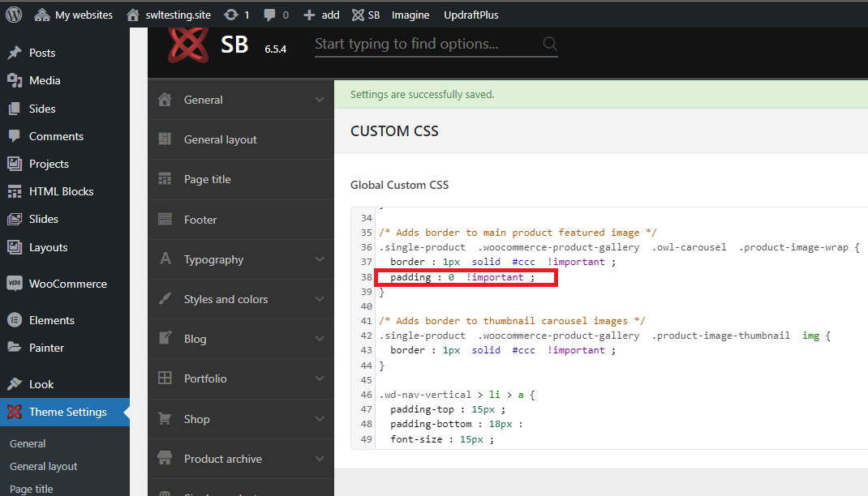
Task: Expand the General settings section chevron
Action: click(x=320, y=100)
